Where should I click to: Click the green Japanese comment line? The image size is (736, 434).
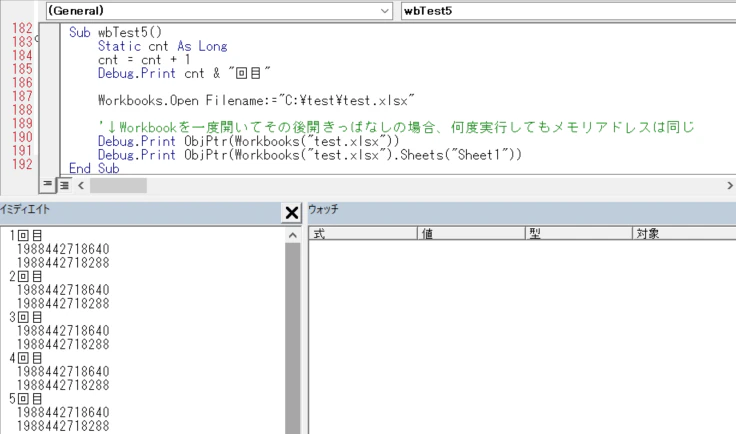[396, 127]
